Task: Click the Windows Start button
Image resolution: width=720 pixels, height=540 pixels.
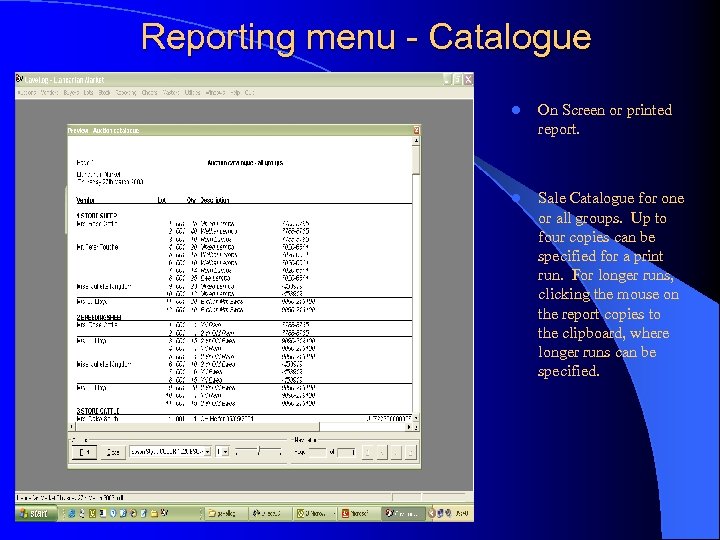Action: pos(35,513)
